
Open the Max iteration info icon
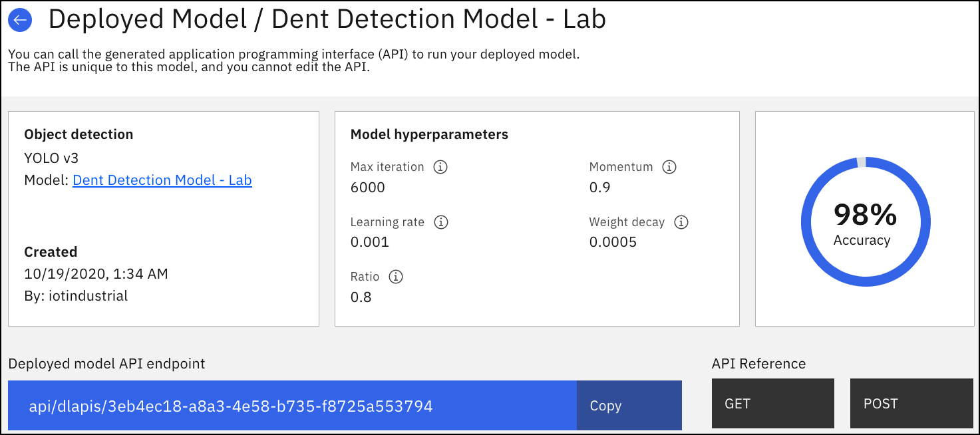pyautogui.click(x=440, y=167)
